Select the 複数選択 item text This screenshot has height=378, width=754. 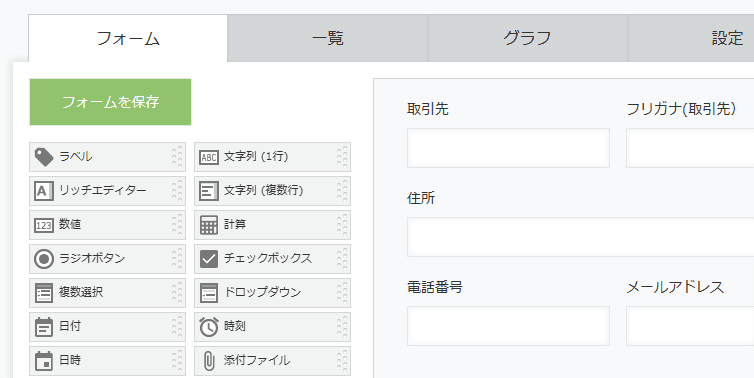click(81, 292)
